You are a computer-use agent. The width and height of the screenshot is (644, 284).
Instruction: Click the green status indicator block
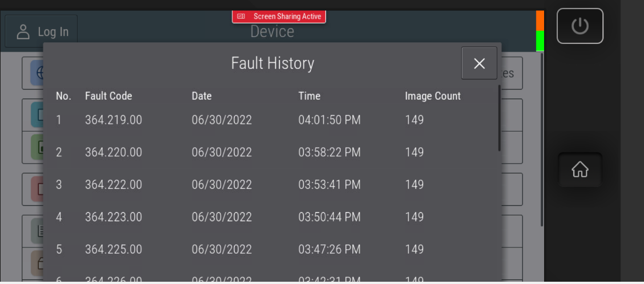(540, 41)
